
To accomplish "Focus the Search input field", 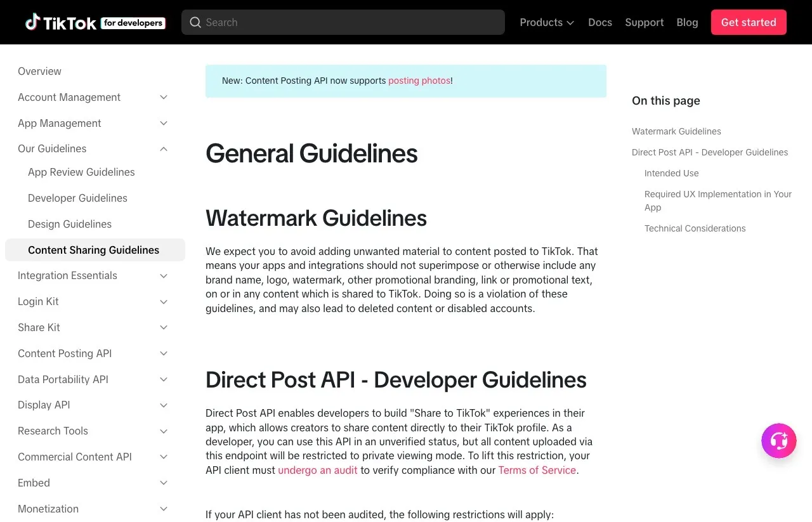I will (343, 22).
